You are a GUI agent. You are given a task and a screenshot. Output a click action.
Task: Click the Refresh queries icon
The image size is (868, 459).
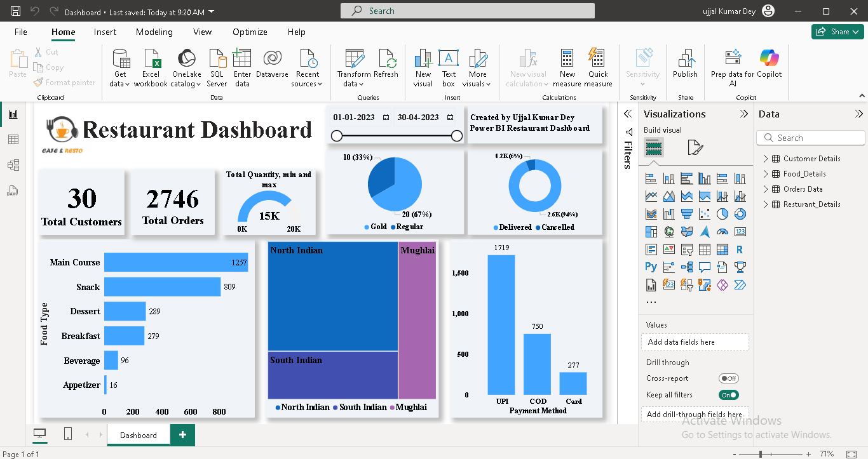(386, 60)
